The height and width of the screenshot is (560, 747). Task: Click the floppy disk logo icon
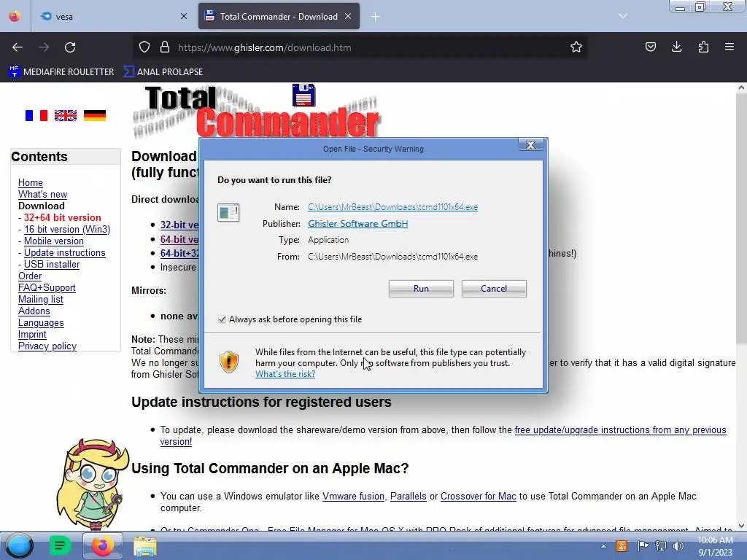pyautogui.click(x=303, y=95)
